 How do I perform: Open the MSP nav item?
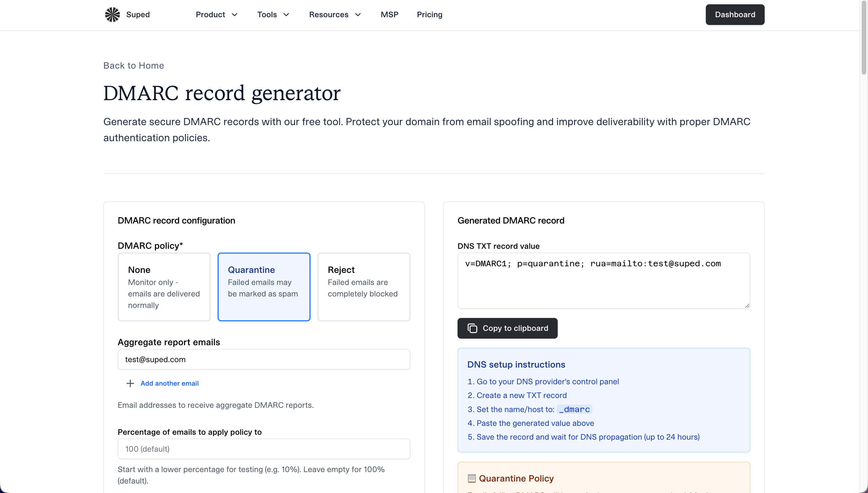(x=389, y=15)
